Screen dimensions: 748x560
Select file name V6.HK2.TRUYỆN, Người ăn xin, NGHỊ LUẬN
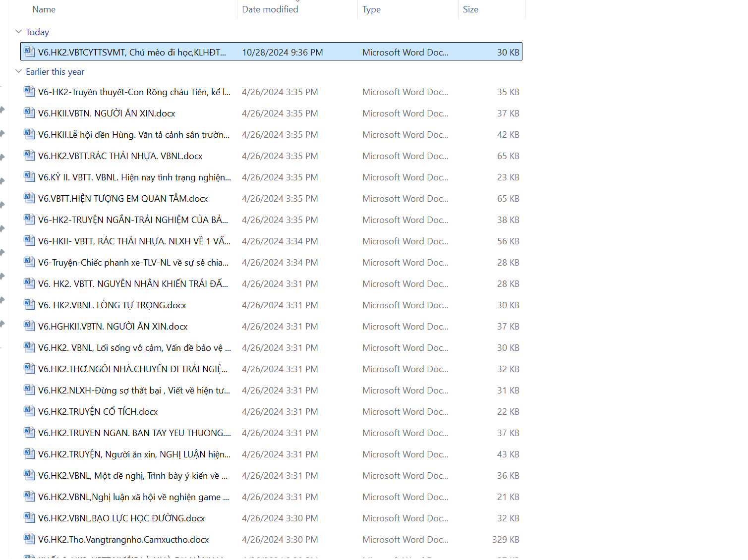(x=134, y=454)
